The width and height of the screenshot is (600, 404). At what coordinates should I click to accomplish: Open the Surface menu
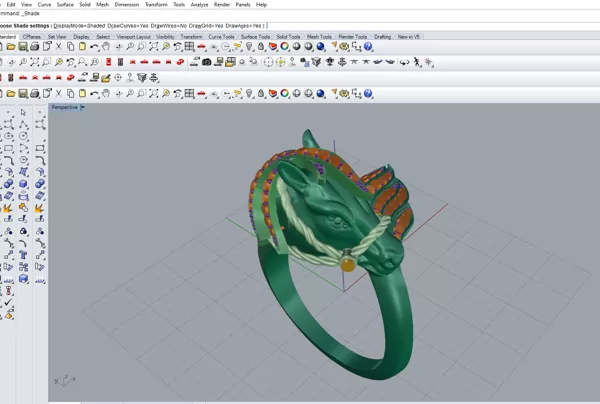65,5
